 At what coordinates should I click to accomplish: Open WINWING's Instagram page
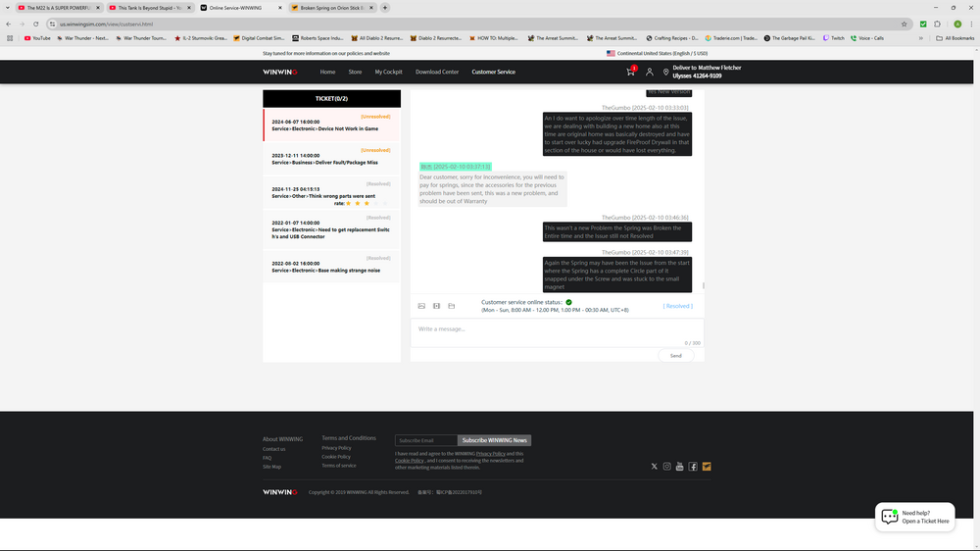(x=666, y=467)
